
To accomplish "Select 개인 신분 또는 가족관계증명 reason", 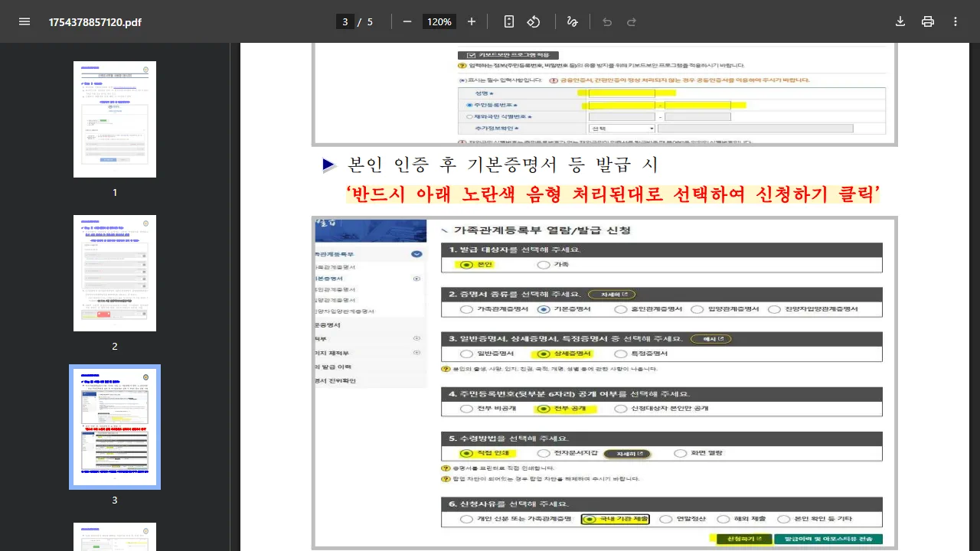I will (x=466, y=519).
